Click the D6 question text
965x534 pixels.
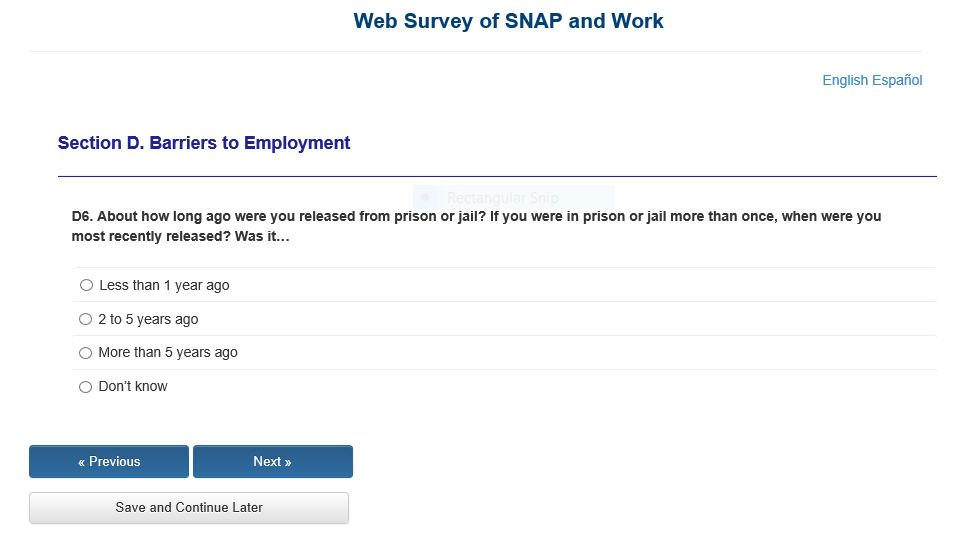(476, 227)
